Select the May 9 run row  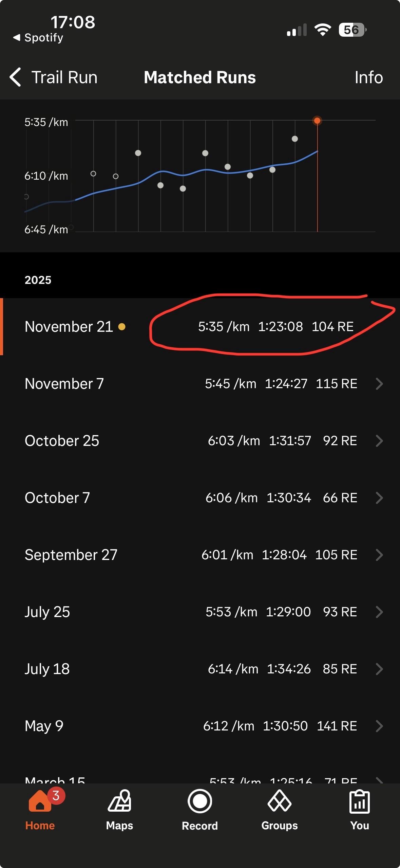pos(200,726)
